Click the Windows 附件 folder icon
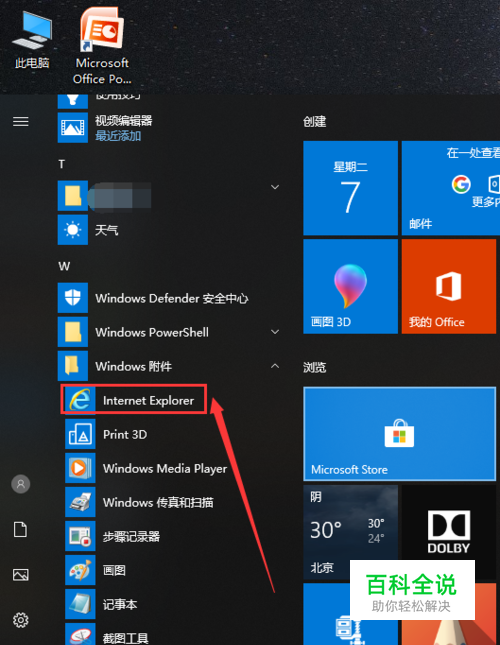The height and width of the screenshot is (645, 500). point(73,366)
